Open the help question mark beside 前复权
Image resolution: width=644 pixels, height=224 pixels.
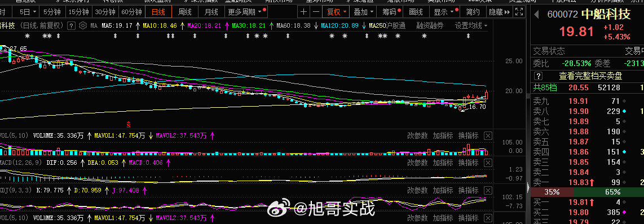coord(71,26)
